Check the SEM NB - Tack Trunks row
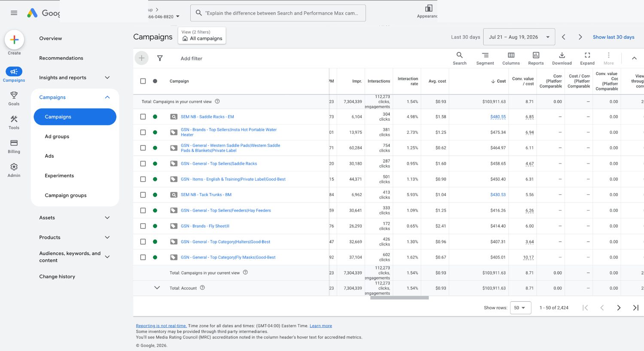The width and height of the screenshot is (644, 351). 143,195
